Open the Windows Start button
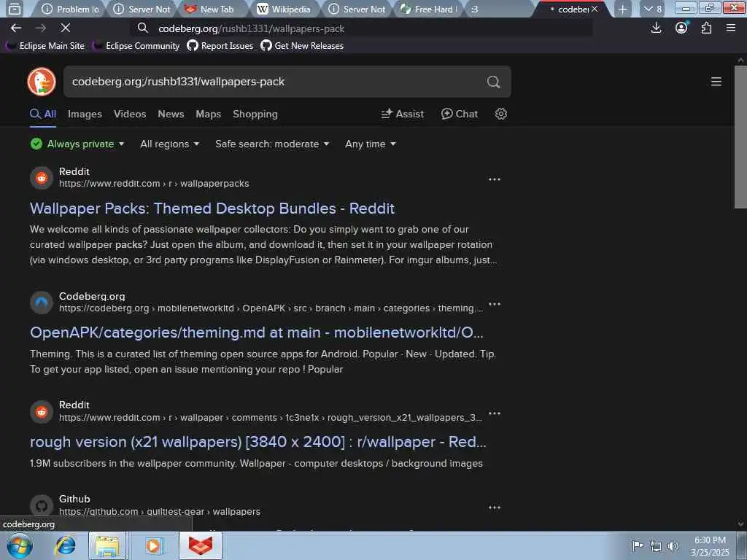 tap(20, 545)
